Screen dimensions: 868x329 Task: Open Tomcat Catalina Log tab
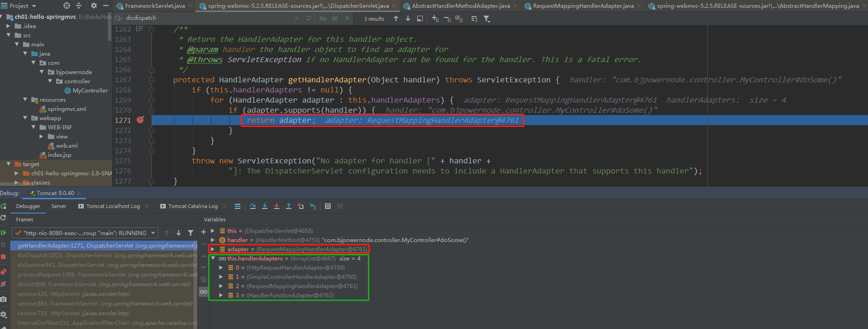click(x=193, y=206)
